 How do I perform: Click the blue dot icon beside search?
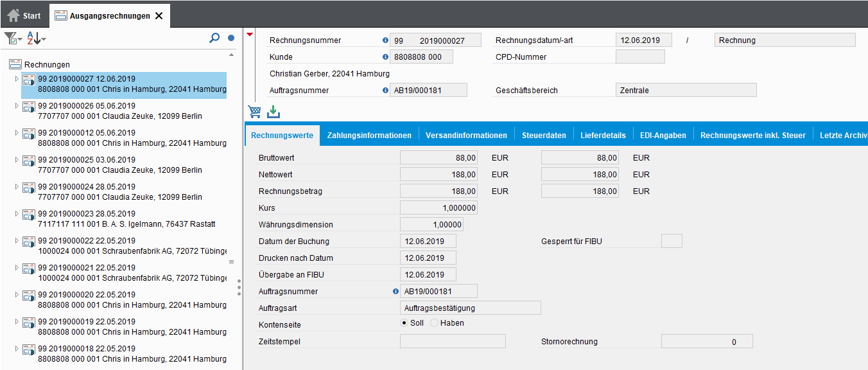(231, 39)
